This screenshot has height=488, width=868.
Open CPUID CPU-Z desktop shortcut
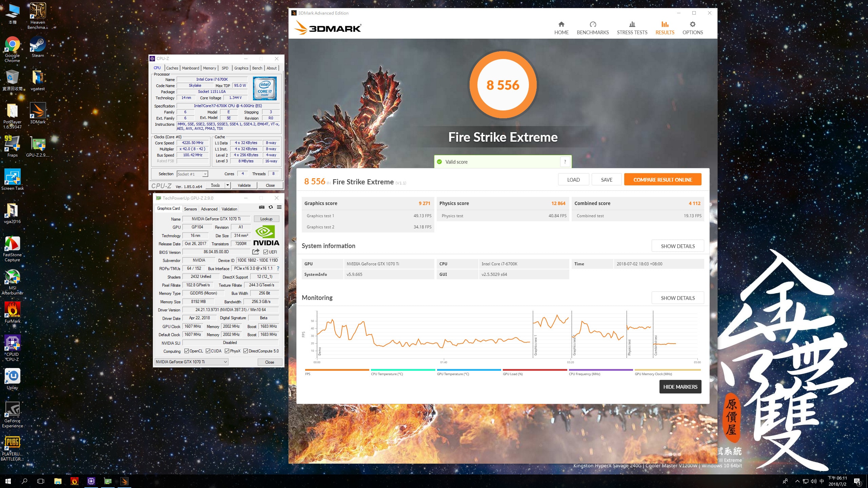[12, 348]
